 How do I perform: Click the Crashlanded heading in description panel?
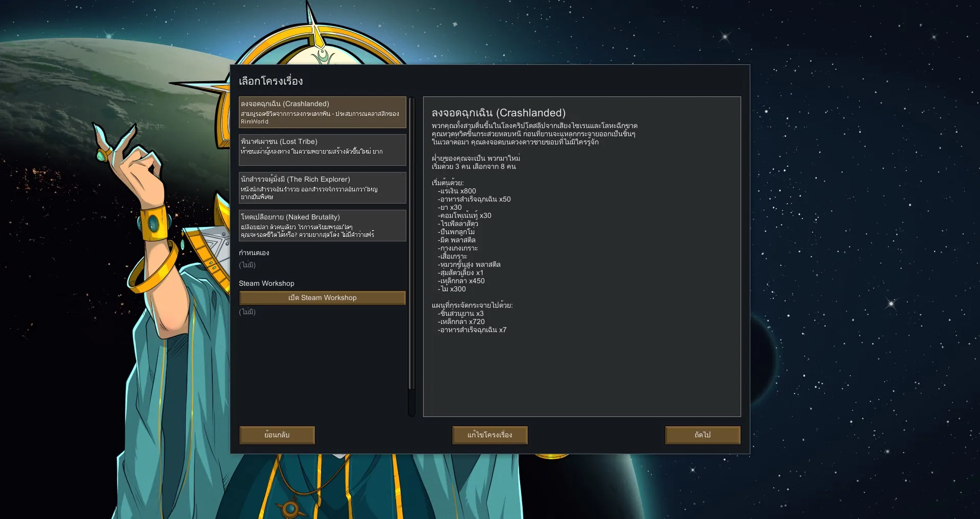pyautogui.click(x=498, y=113)
